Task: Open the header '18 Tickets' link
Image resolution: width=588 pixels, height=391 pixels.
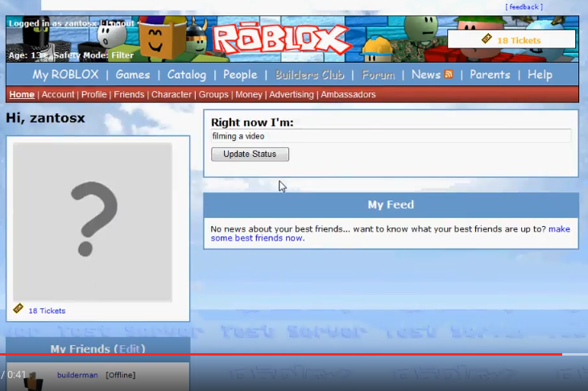Action: [519, 40]
